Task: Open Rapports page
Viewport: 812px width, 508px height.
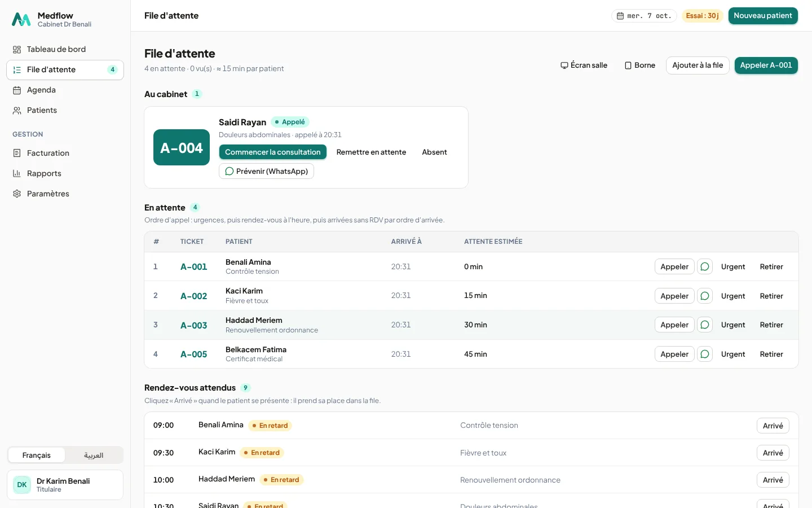Action: click(65, 173)
